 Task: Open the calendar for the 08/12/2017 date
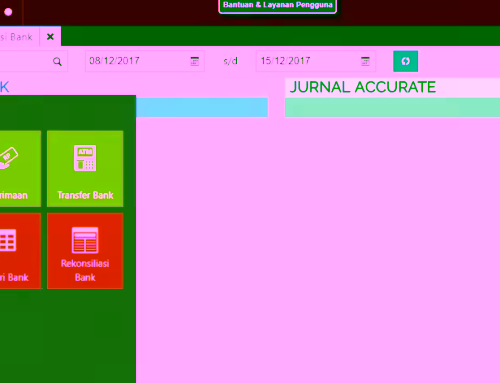[195, 61]
